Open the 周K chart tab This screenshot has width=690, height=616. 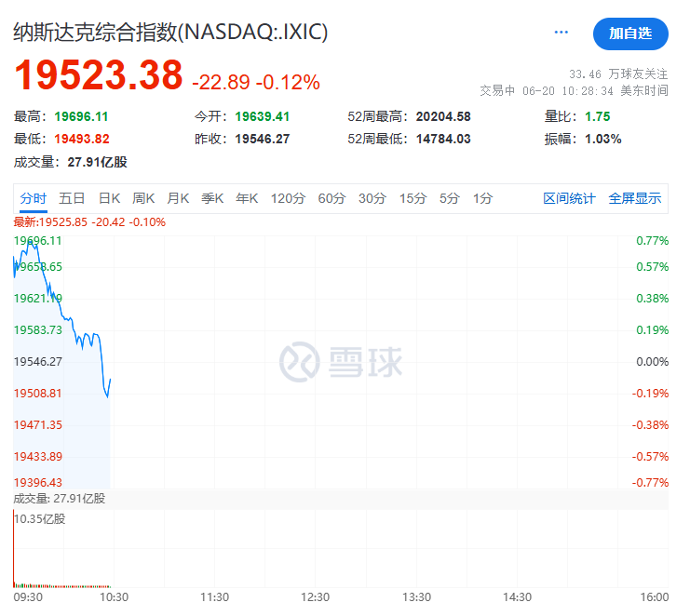143,198
